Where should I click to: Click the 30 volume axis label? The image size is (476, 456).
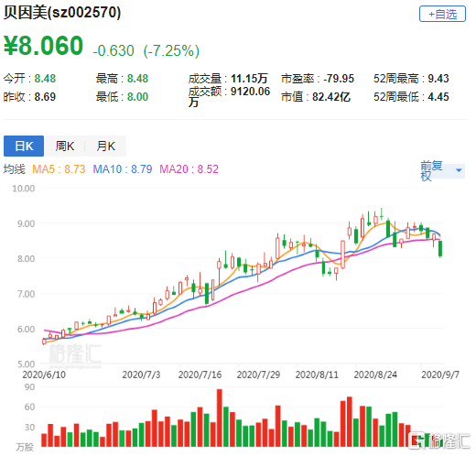tap(29, 427)
